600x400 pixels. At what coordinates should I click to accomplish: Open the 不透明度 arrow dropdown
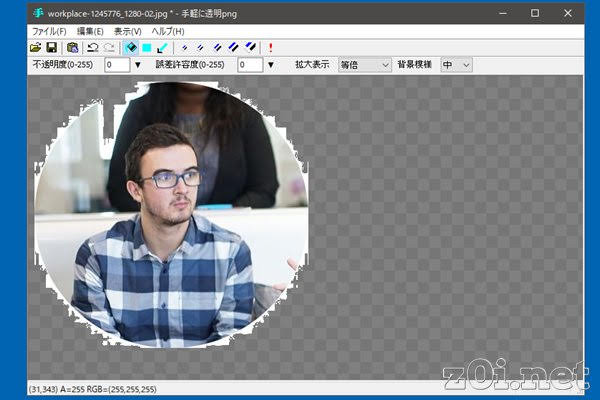pyautogui.click(x=138, y=65)
